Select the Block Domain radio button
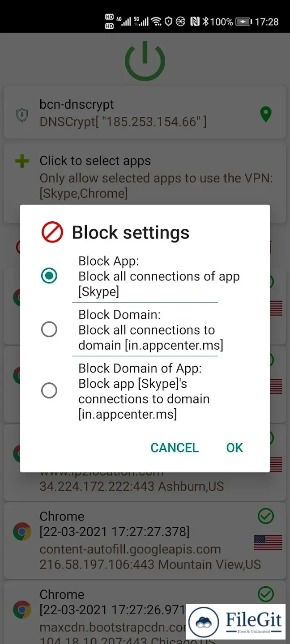The image size is (290, 644). (x=49, y=330)
